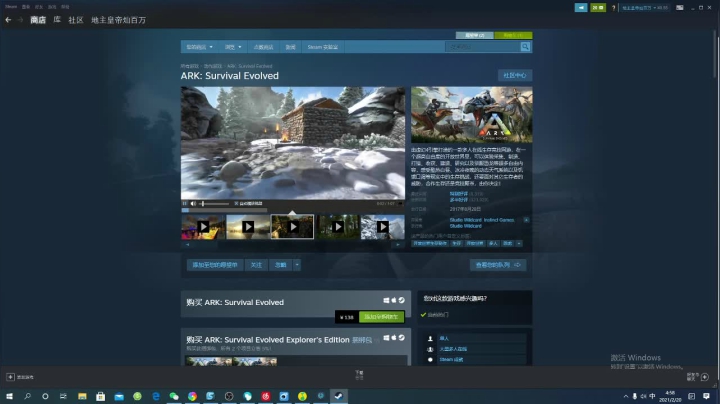The height and width of the screenshot is (404, 720).
Task: Click the 关注 Follow button
Action: (x=256, y=265)
